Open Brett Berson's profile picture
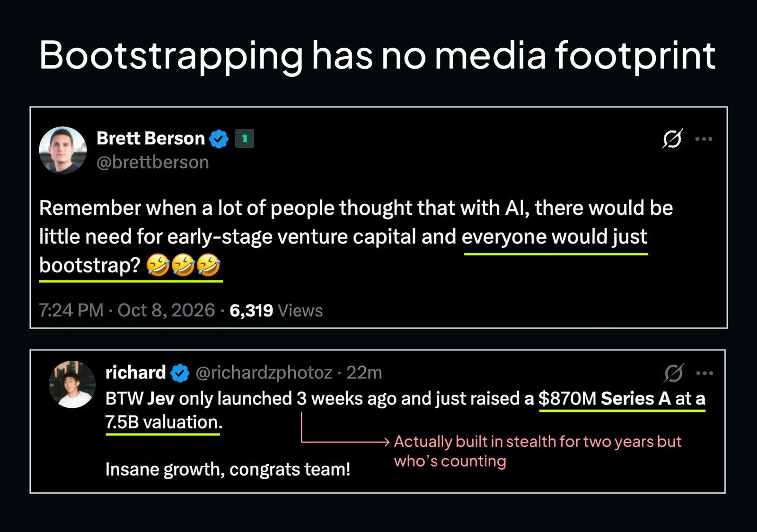 pos(63,150)
